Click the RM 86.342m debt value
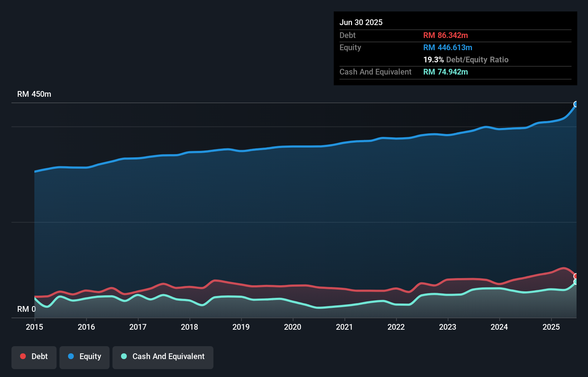This screenshot has width=588, height=377. point(445,35)
